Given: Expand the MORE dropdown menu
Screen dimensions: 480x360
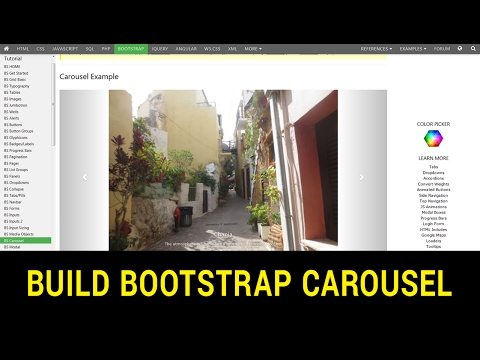Looking at the screenshot, I should pyautogui.click(x=253, y=49).
